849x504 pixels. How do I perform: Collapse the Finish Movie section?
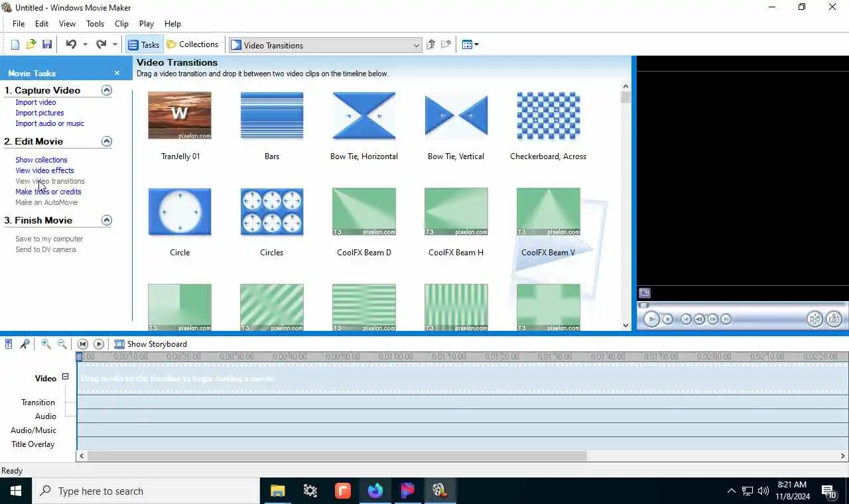tap(106, 220)
